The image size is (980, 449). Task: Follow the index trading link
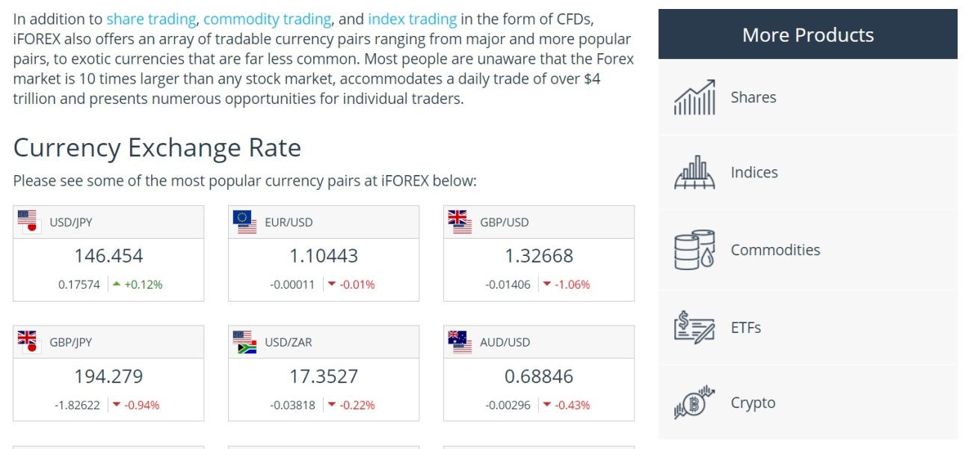[412, 19]
